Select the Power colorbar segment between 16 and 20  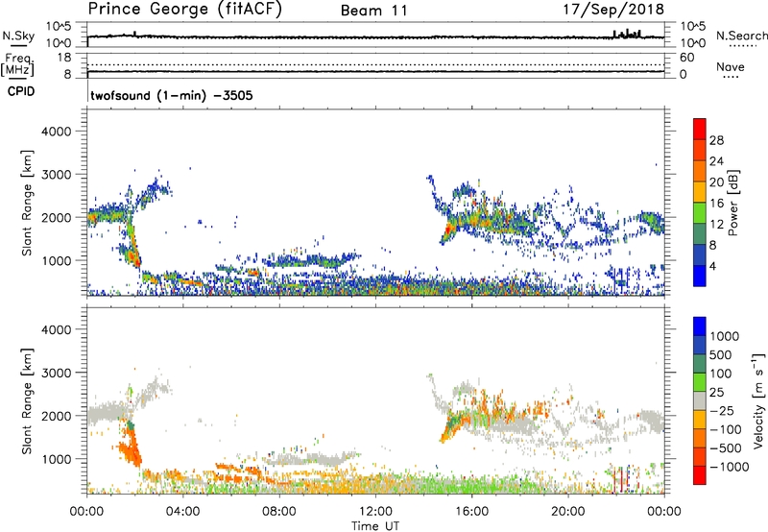click(700, 192)
